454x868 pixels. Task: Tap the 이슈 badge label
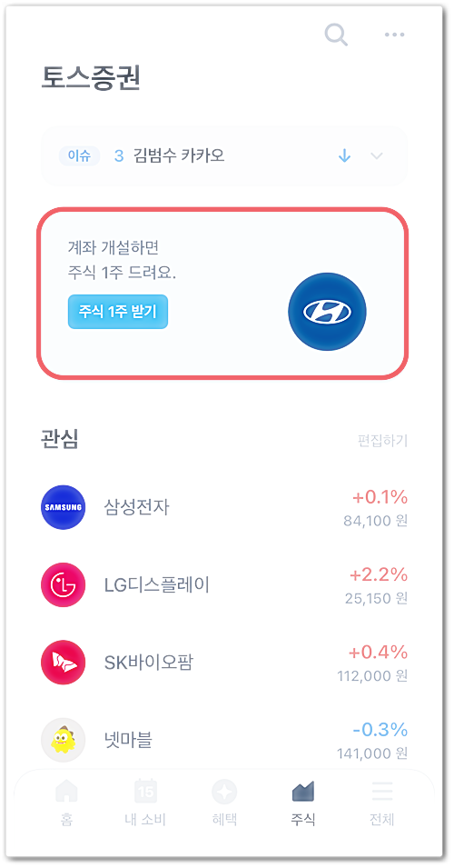click(80, 156)
